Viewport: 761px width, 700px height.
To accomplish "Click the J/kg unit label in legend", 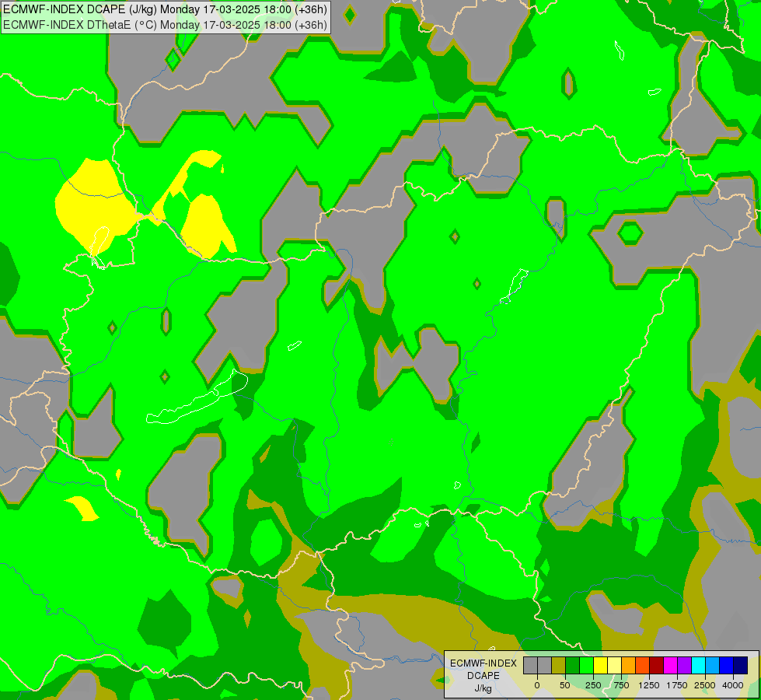I will point(483,688).
